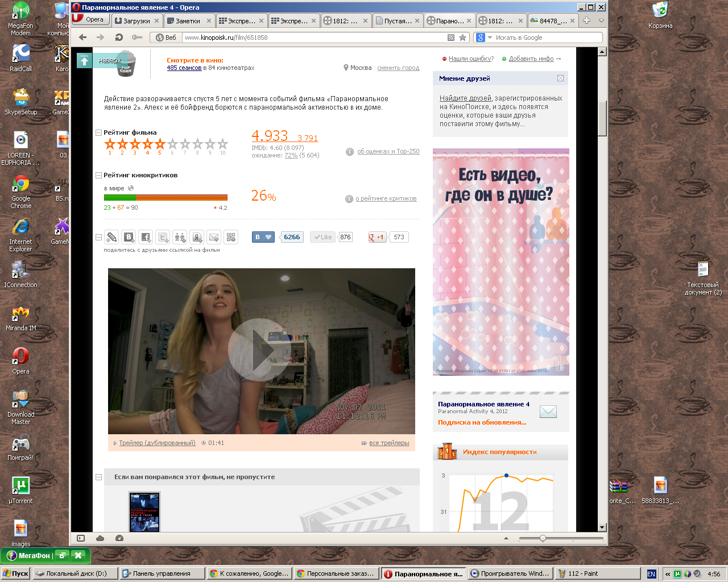Open the RaidCall desktop icon
Viewport: 728px width, 582px height.
point(21,59)
